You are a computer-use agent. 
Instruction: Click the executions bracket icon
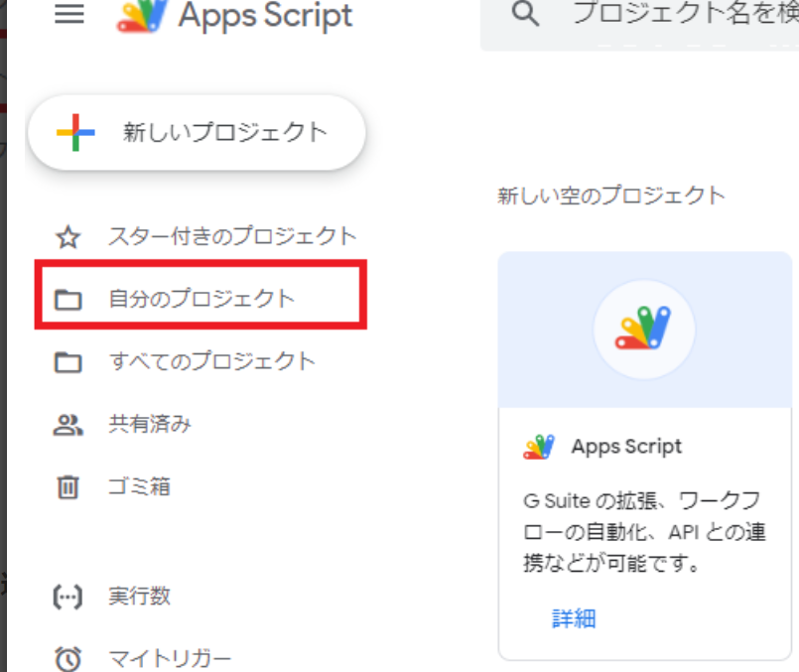pos(67,597)
